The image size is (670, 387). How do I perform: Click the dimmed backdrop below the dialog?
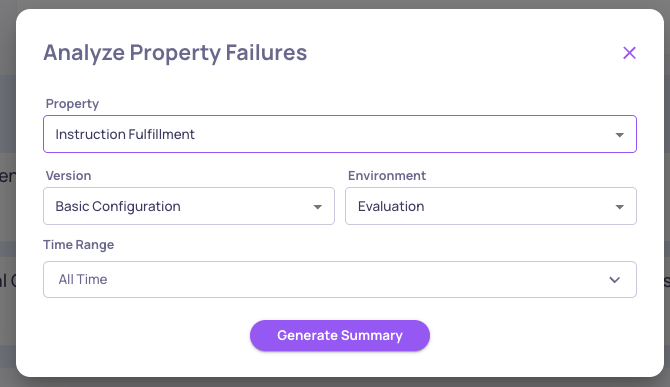click(335, 382)
